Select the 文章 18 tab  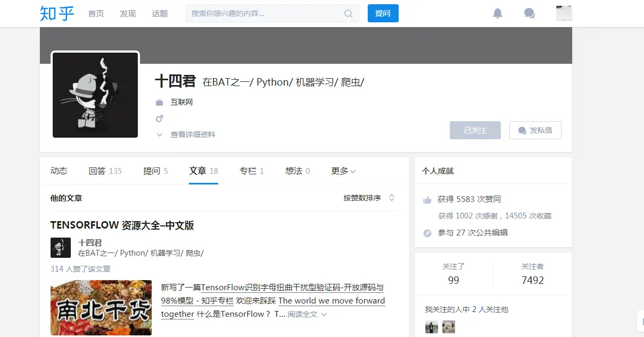click(x=203, y=171)
